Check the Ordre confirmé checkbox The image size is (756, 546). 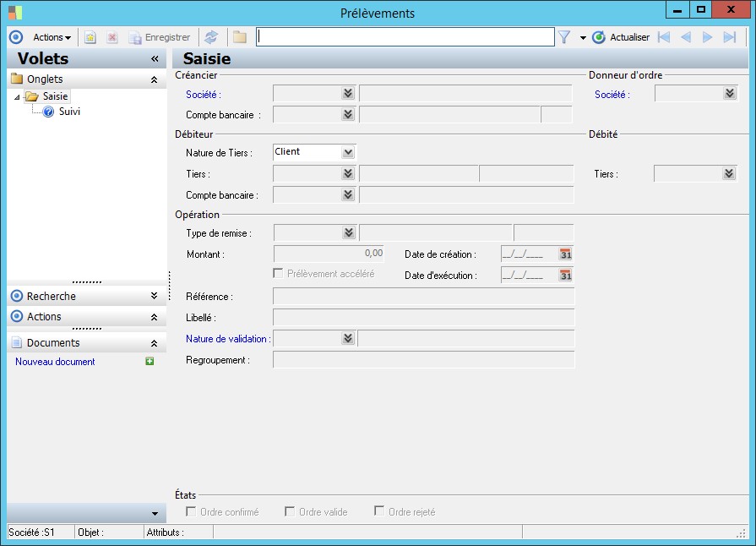pos(191,511)
